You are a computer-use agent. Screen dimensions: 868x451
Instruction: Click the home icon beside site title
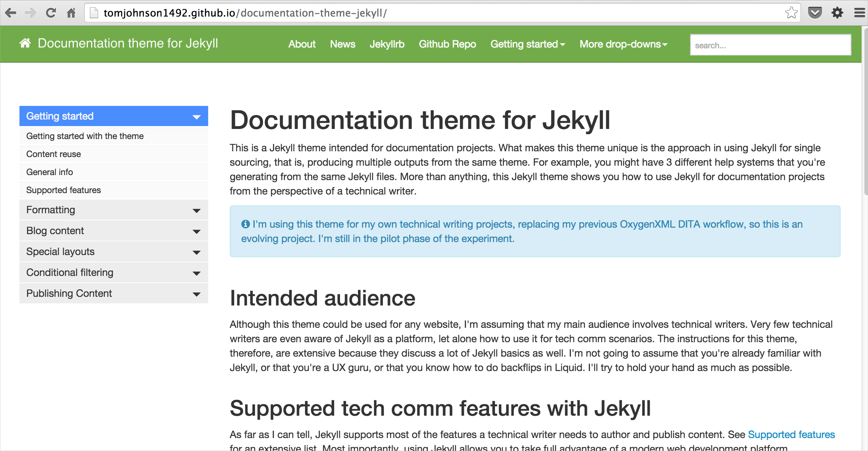click(x=25, y=43)
